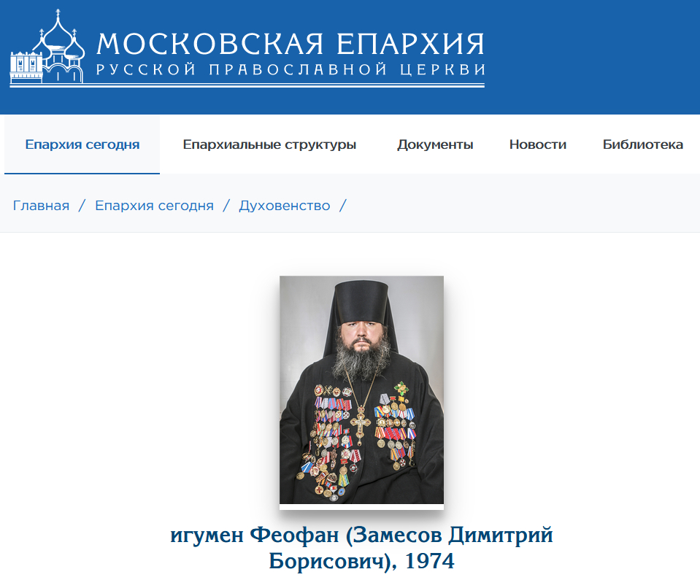Click the black klobuk hat in the portrait
The width and height of the screenshot is (700, 588).
tap(362, 303)
